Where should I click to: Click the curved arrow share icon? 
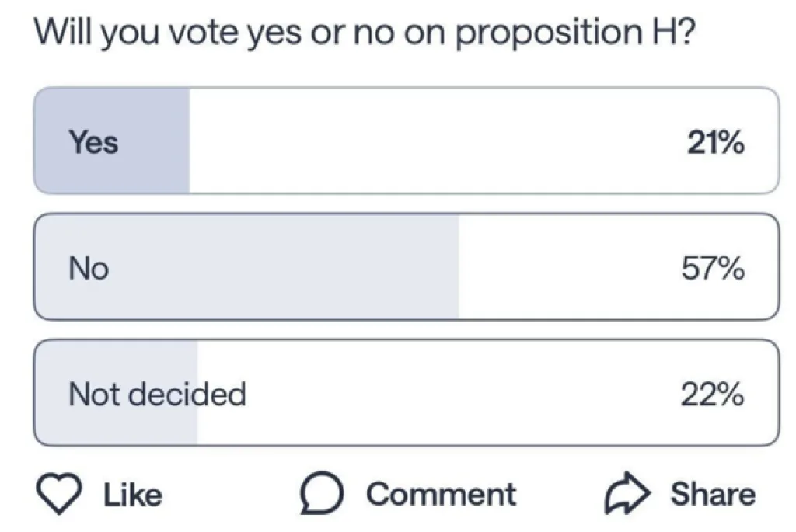[x=626, y=494]
